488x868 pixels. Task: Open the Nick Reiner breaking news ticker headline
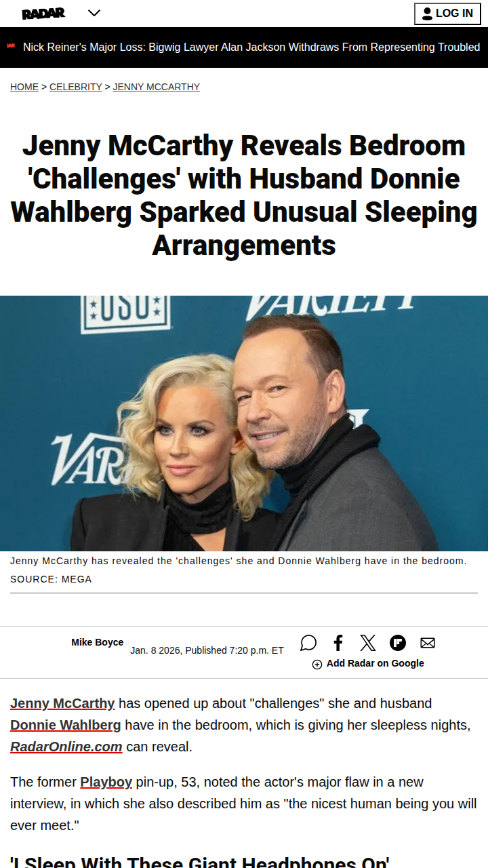coord(251,47)
